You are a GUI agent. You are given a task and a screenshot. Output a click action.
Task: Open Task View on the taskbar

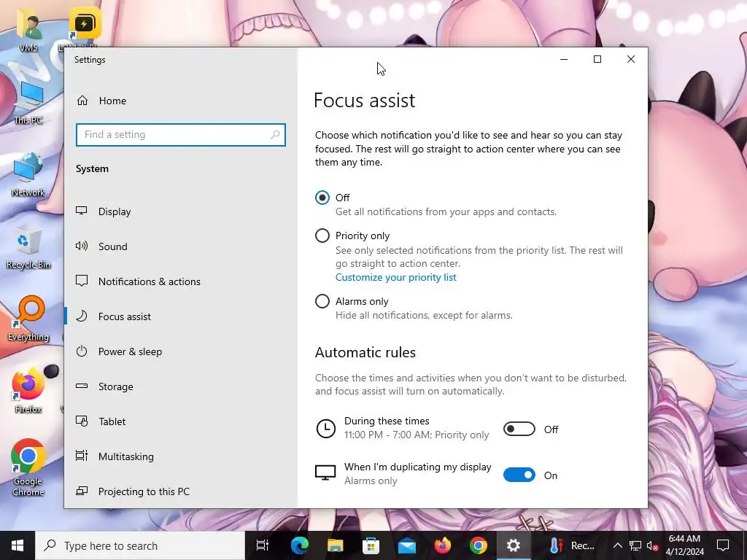click(x=263, y=545)
